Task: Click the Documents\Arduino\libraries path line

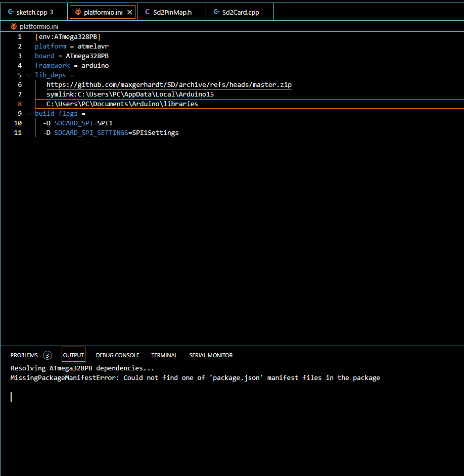Action: coord(122,104)
